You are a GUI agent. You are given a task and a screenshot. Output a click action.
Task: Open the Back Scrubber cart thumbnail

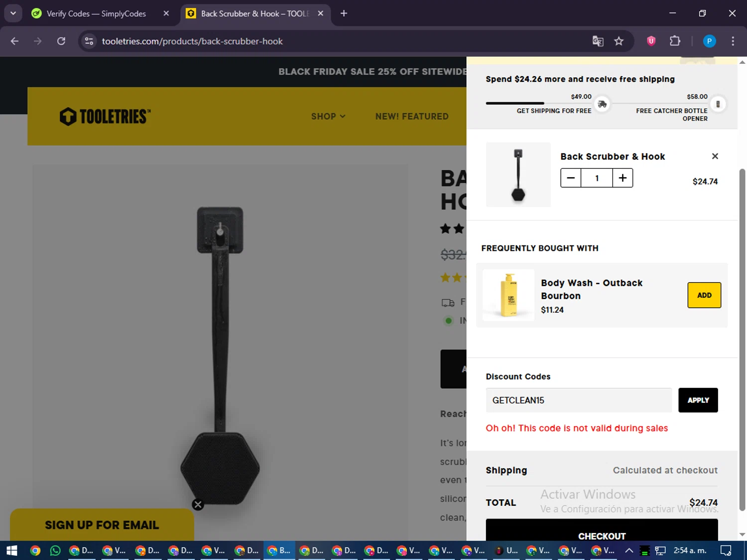point(518,175)
